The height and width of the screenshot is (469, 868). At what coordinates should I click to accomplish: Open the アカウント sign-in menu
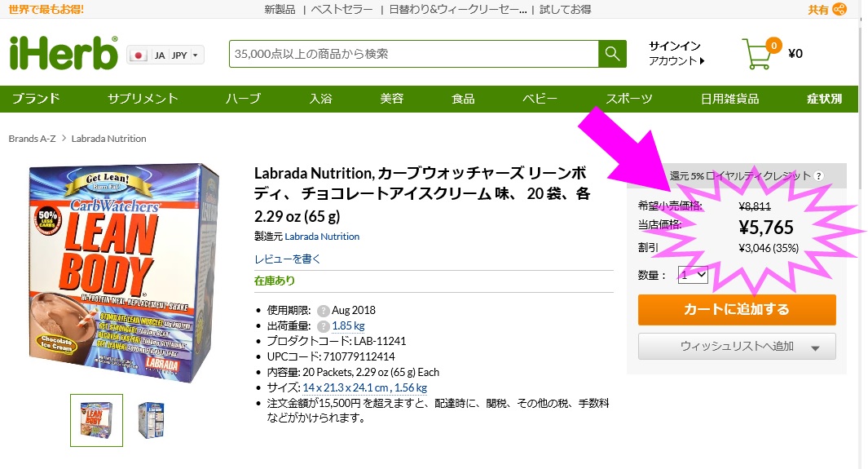(676, 60)
